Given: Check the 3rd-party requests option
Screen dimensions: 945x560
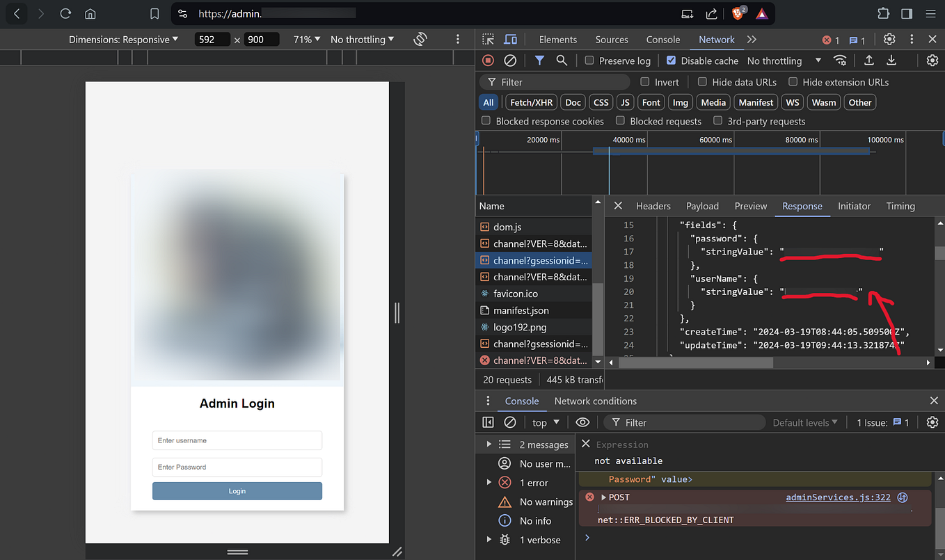Looking at the screenshot, I should [717, 121].
